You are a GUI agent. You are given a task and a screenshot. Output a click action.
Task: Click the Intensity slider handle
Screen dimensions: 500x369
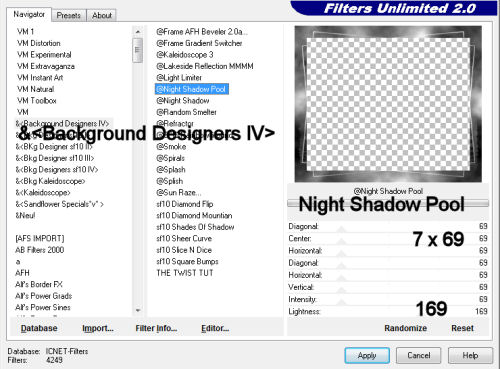[x=341, y=302]
